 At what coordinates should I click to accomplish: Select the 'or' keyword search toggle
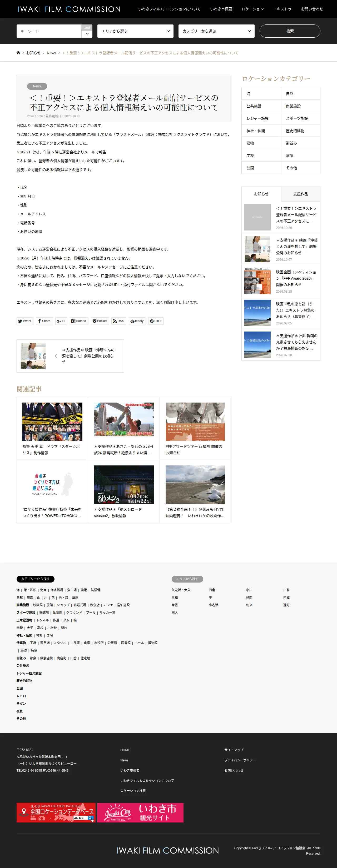pos(87,34)
